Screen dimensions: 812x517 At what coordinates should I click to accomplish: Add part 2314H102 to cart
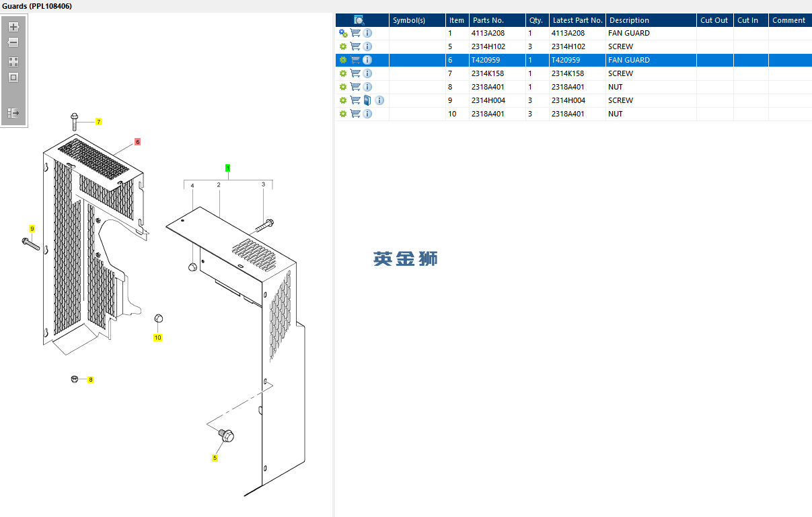pyautogui.click(x=355, y=46)
